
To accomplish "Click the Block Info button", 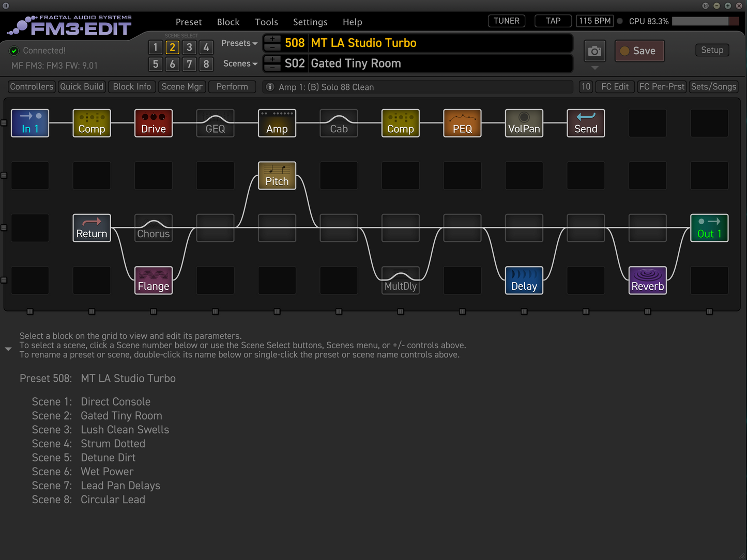I will coord(132,87).
